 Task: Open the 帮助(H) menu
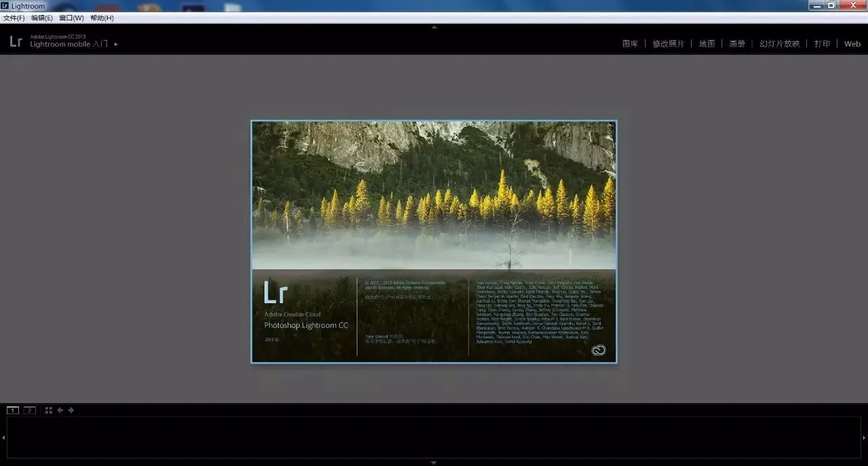[102, 18]
